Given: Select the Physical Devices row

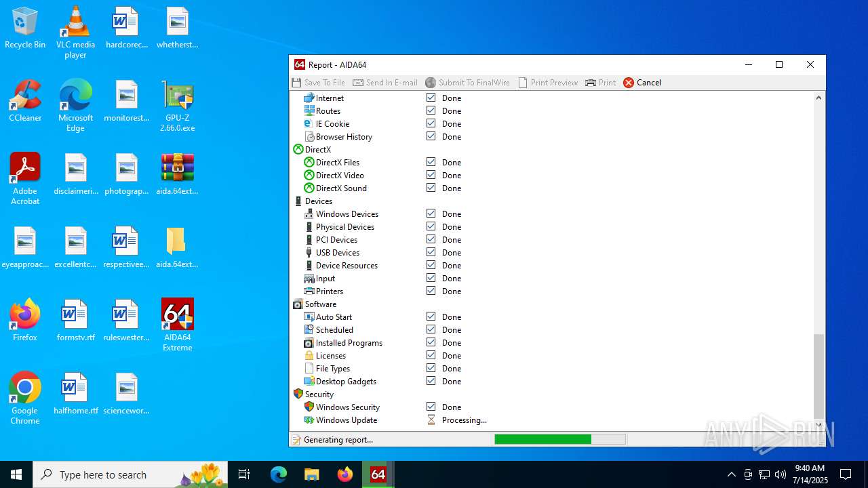Looking at the screenshot, I should coord(345,227).
